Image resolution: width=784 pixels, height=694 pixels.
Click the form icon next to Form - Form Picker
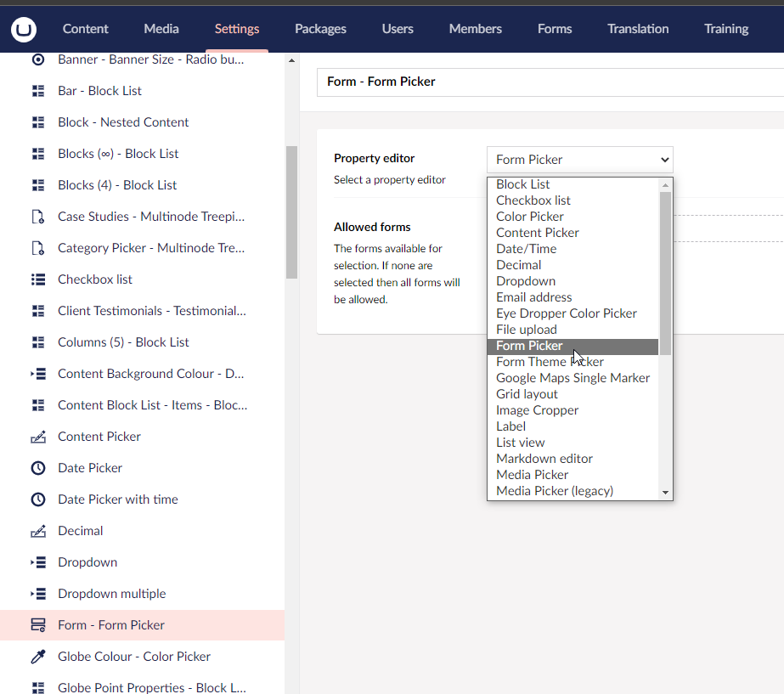click(x=37, y=624)
